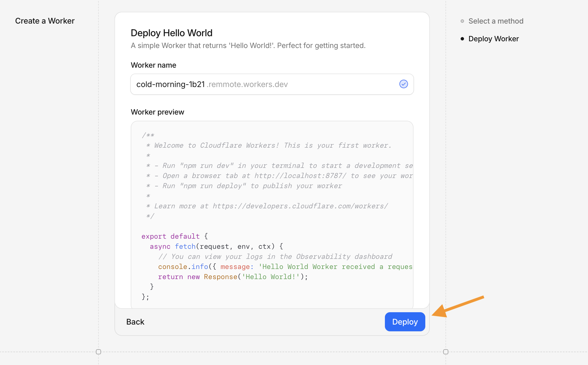Click the 'Learn more at https://developers.cloudflare.com/workers/' comment
This screenshot has width=588, height=365.
pyautogui.click(x=267, y=206)
